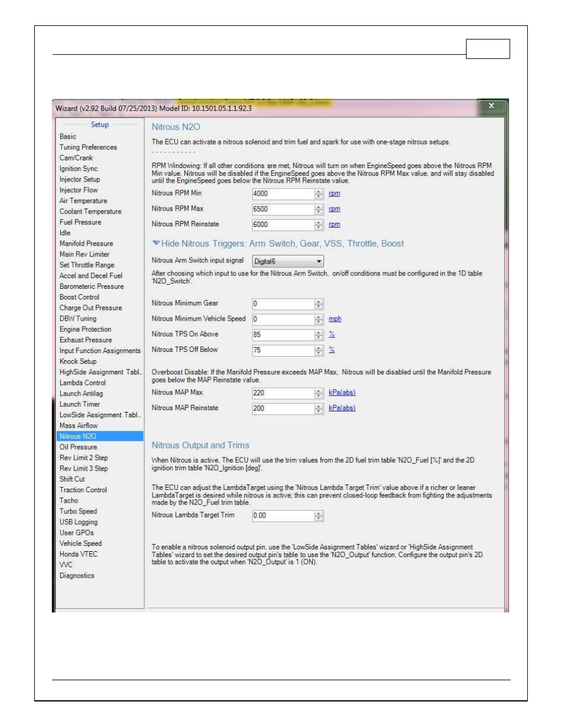
Task: Click kPa(abs) link beside MAP Reinstate
Action: coord(342,408)
